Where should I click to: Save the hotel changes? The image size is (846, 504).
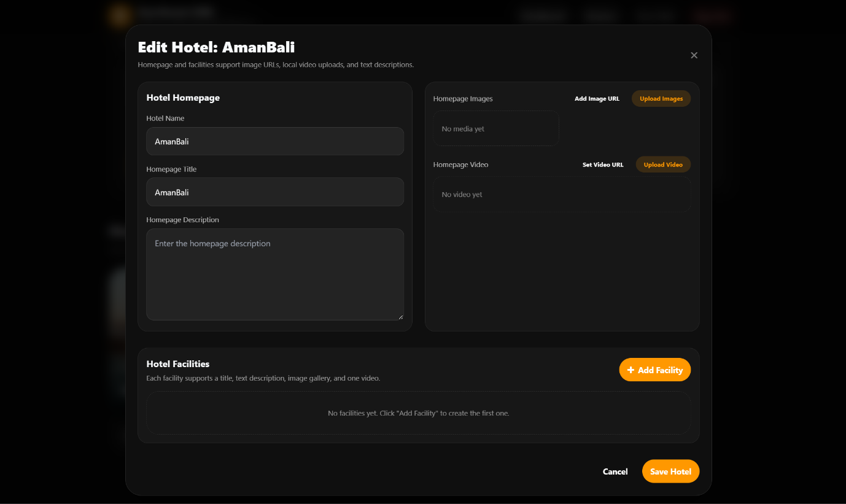(x=670, y=471)
